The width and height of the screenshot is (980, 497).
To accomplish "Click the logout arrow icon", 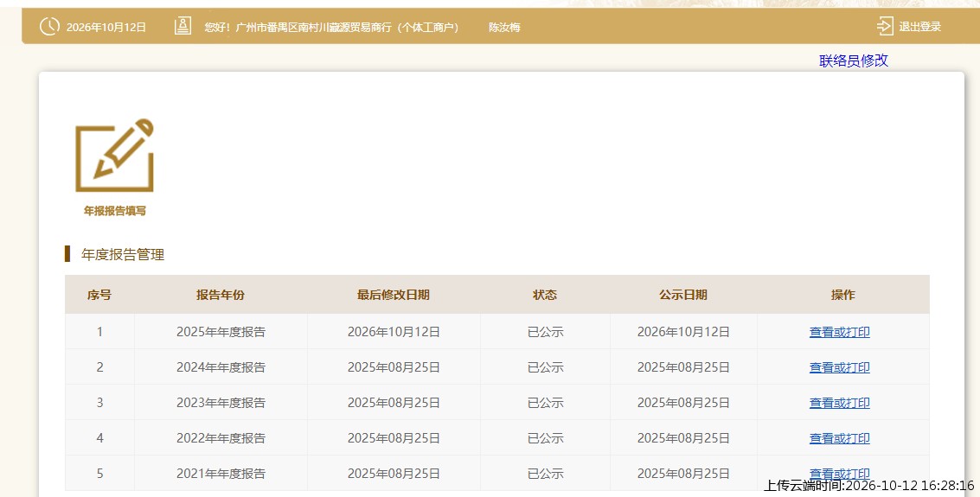I will coord(884,26).
